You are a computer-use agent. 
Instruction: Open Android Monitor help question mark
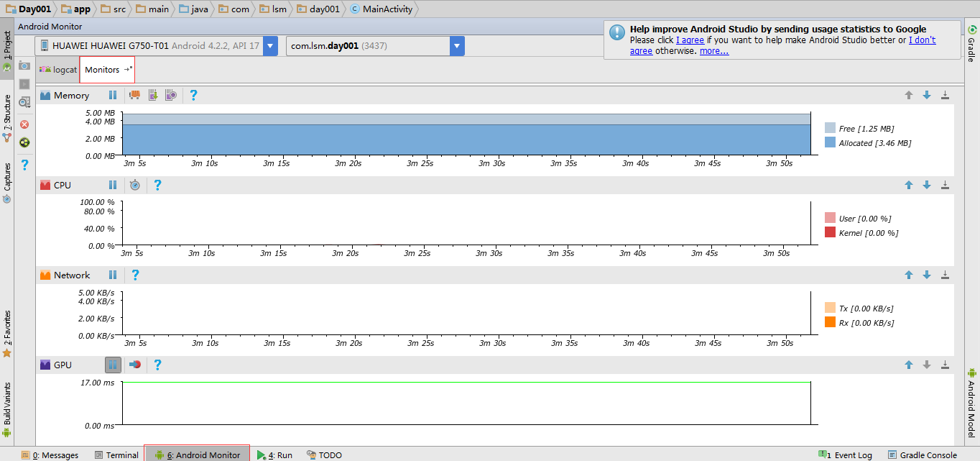pos(24,165)
